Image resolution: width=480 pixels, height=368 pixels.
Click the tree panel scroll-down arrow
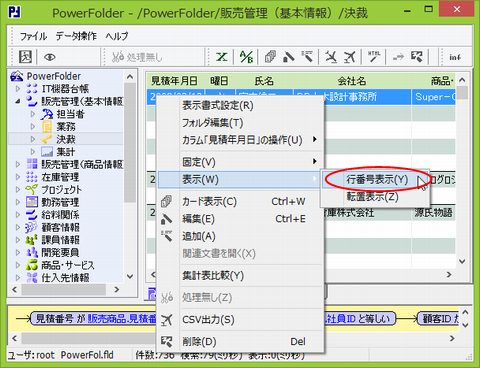click(x=130, y=276)
